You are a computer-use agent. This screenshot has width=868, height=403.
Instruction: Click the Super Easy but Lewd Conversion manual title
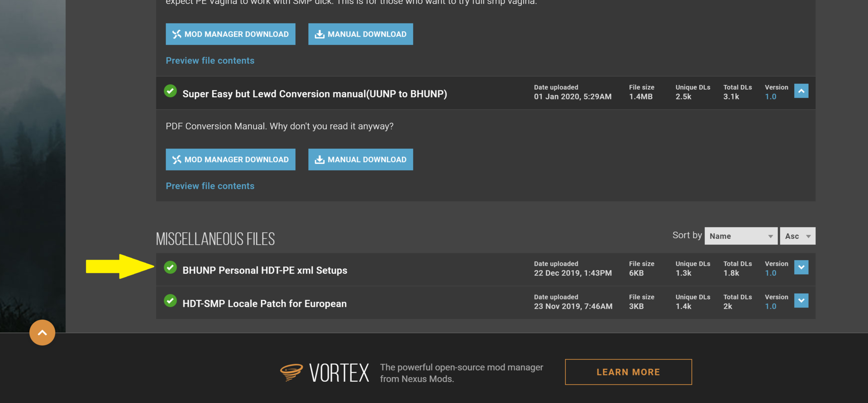[315, 94]
